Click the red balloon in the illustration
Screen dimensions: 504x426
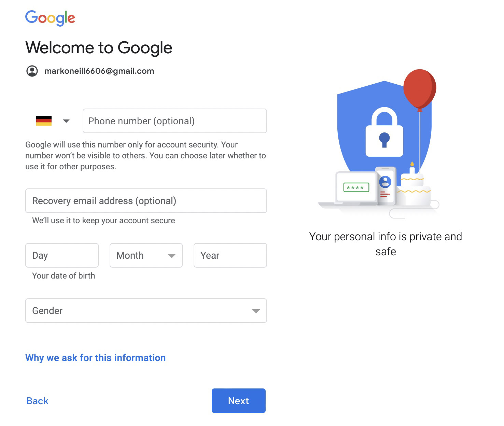point(419,89)
